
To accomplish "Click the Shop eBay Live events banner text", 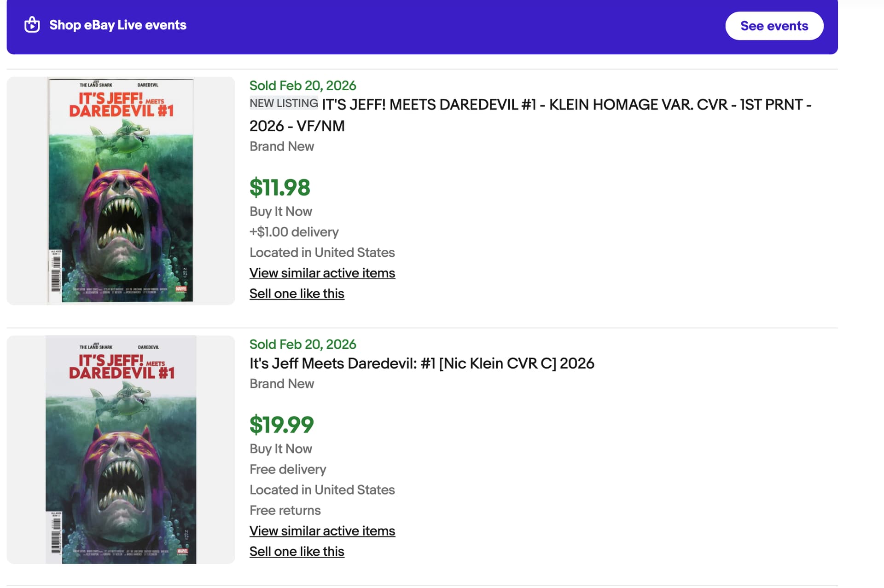I will 118,25.
